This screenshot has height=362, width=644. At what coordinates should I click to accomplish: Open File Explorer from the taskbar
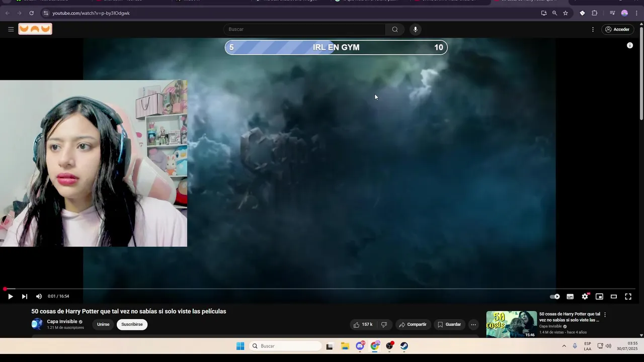tap(345, 346)
